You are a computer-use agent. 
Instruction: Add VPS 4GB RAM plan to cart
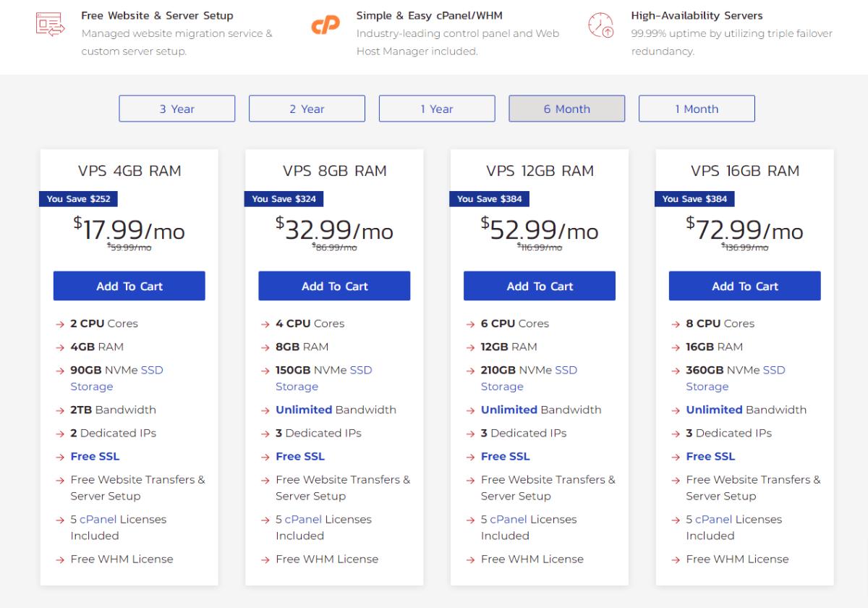click(x=129, y=286)
